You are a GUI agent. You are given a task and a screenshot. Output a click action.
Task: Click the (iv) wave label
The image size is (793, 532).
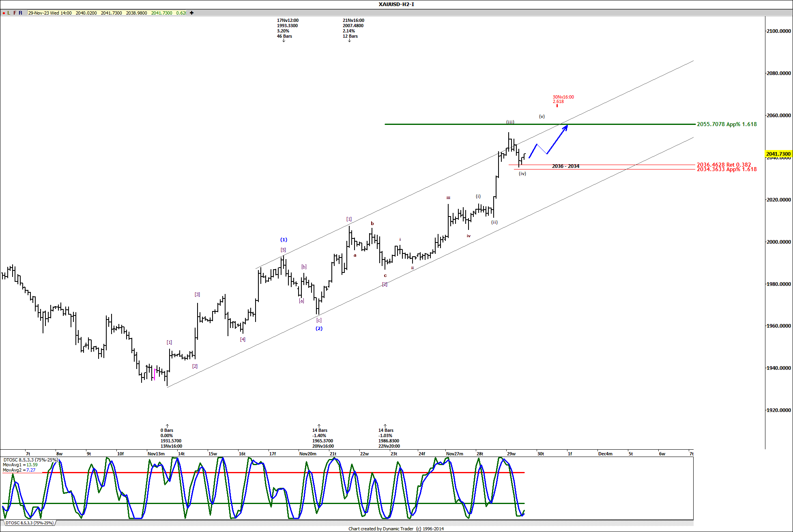(522, 174)
